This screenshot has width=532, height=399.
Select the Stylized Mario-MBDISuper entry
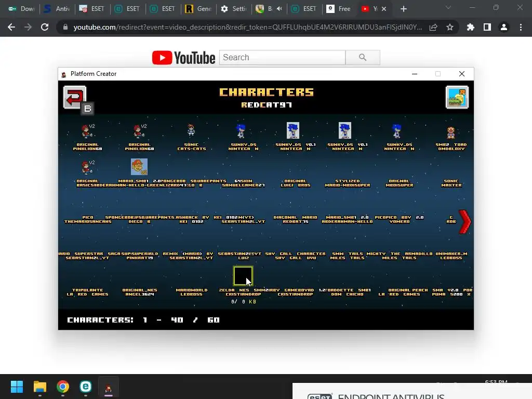click(x=348, y=183)
